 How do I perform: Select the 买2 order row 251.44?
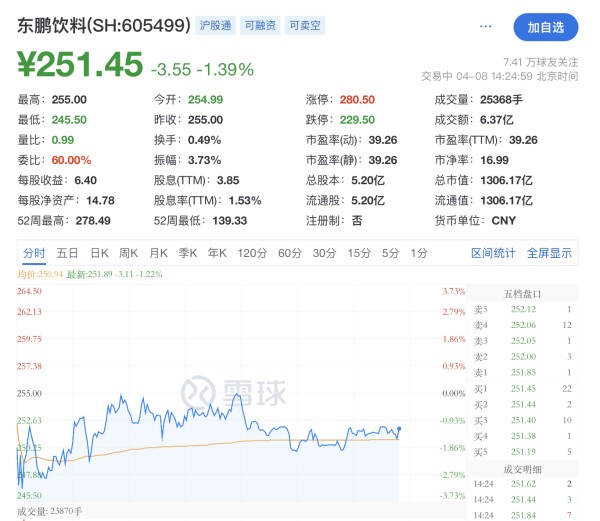click(x=523, y=404)
